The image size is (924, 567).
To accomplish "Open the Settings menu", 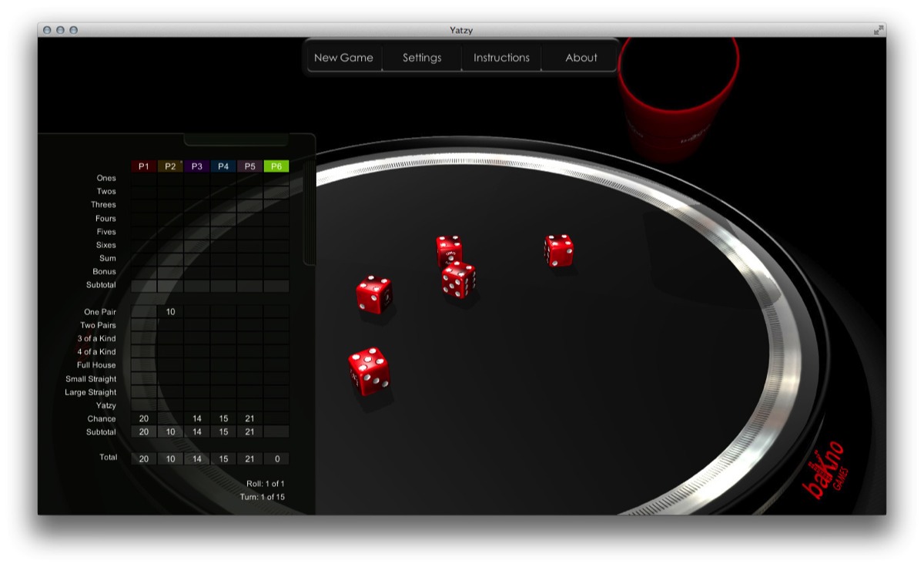I will (422, 58).
